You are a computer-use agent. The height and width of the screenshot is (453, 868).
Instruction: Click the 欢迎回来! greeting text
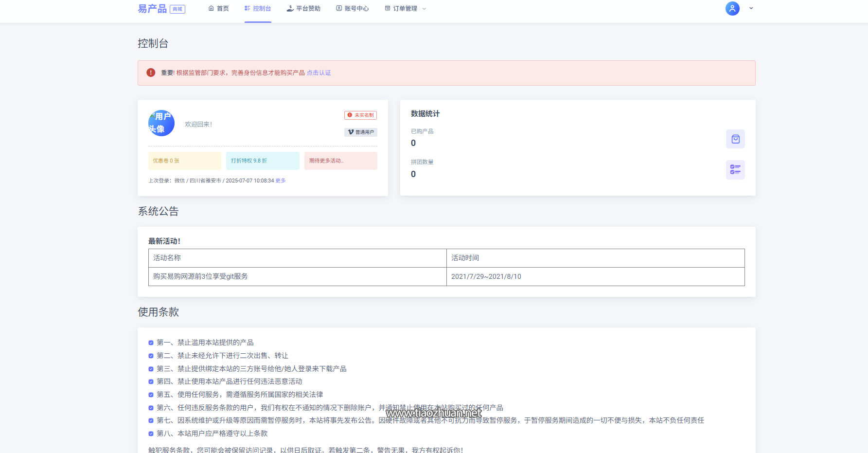point(198,125)
